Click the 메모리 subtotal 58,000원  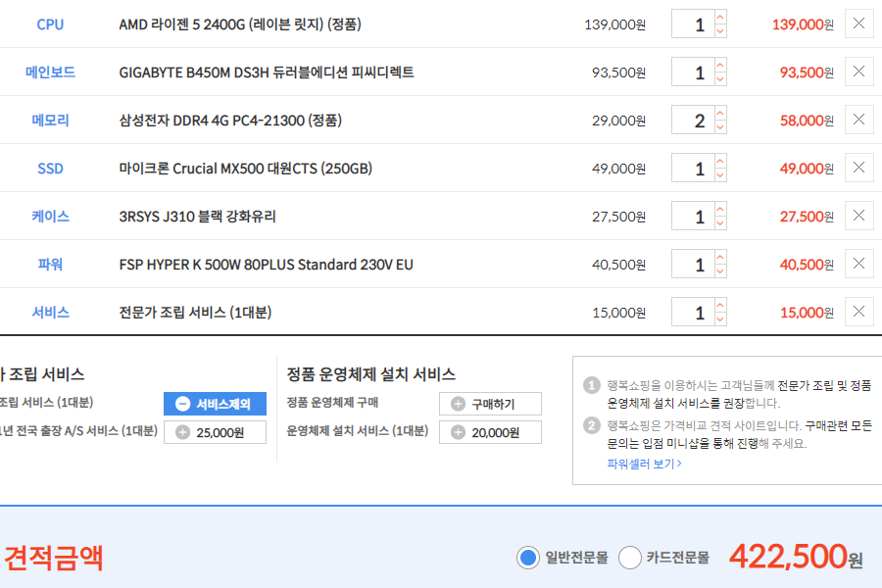[807, 121]
